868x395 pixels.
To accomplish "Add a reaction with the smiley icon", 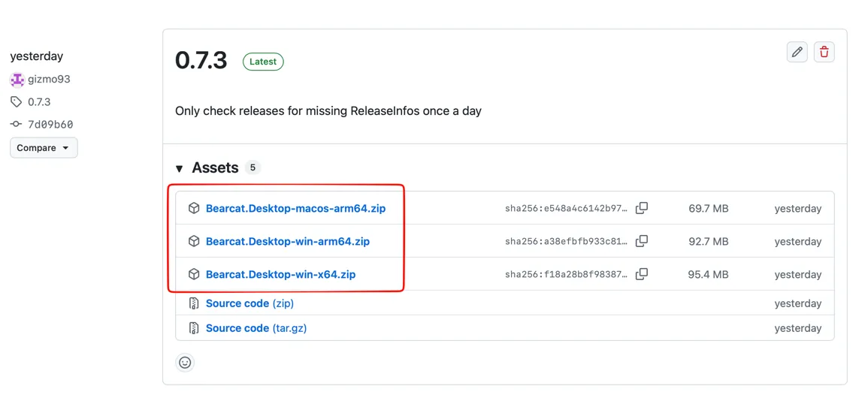I will point(185,363).
